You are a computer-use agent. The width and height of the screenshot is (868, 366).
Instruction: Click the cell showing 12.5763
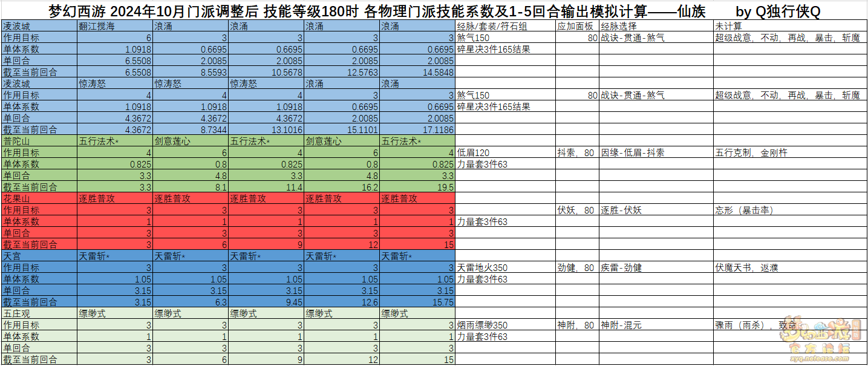coord(341,72)
